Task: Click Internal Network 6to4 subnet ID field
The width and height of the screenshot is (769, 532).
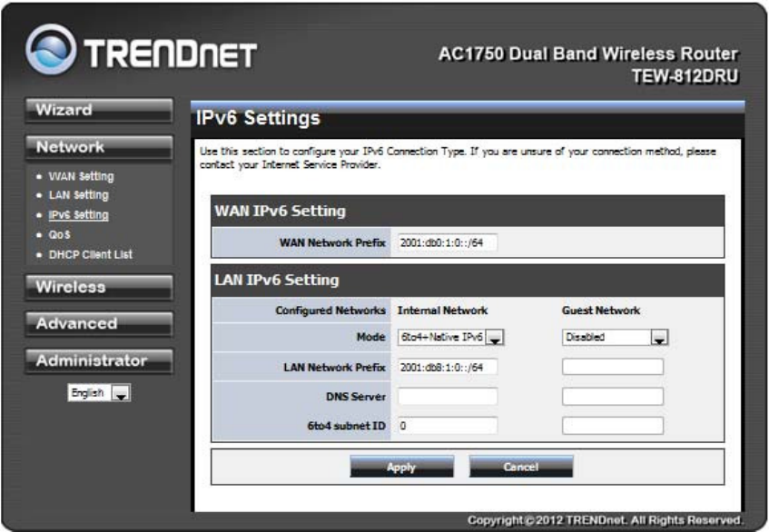Action: click(x=448, y=426)
